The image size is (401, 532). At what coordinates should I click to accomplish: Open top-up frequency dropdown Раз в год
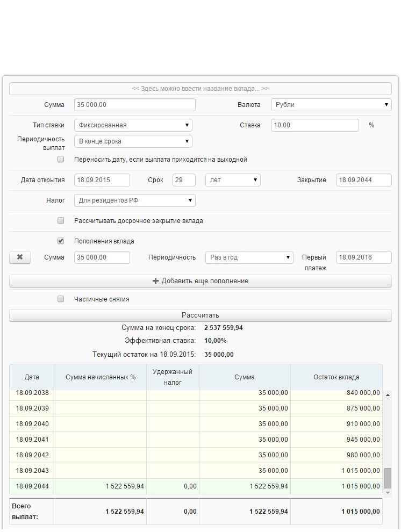[249, 257]
